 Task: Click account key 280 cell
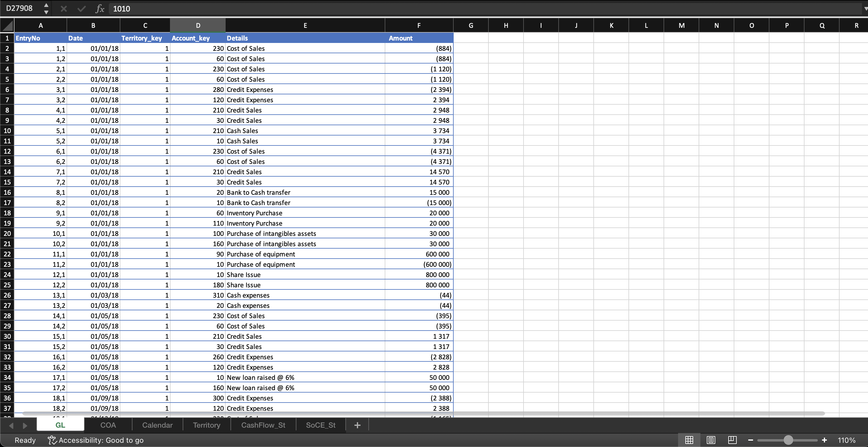pos(198,90)
